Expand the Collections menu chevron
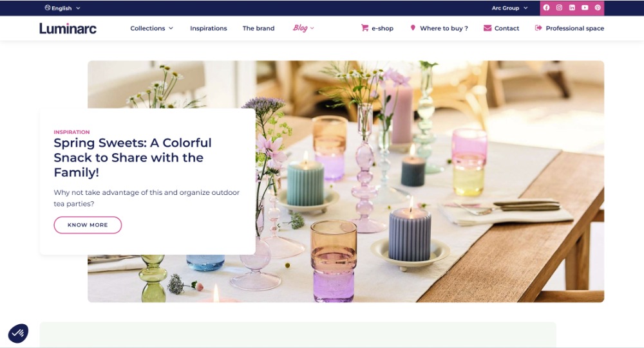This screenshot has width=644, height=348. tap(171, 28)
